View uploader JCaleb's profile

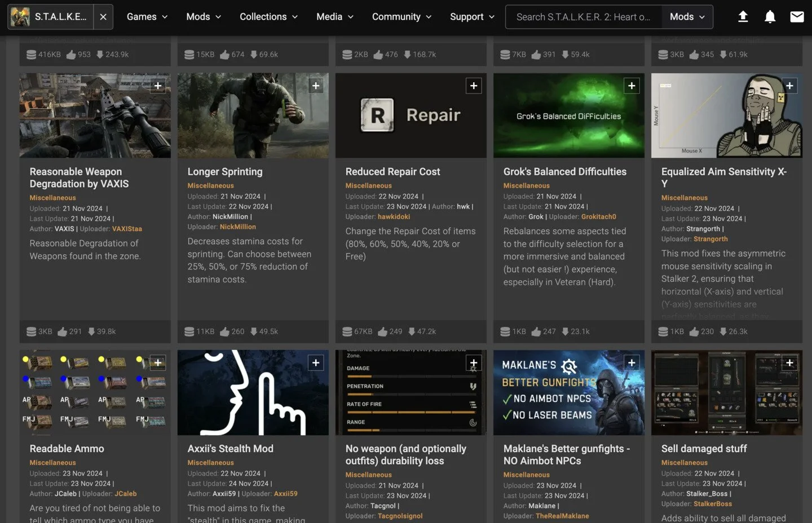[x=126, y=494]
